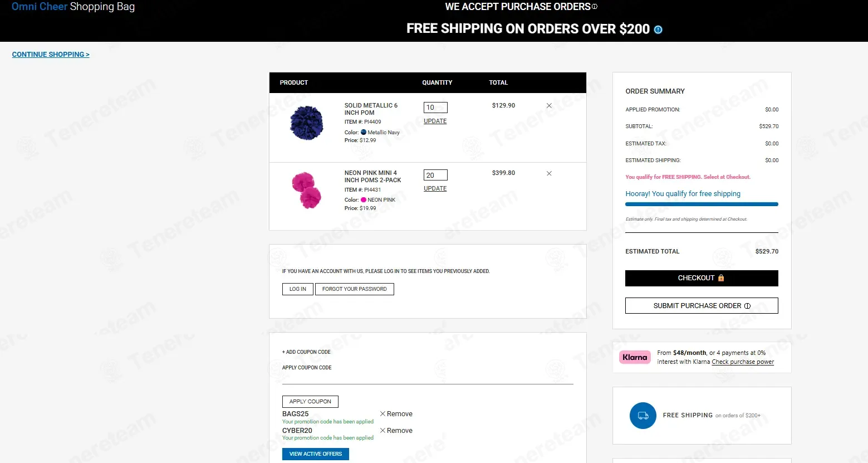Image resolution: width=868 pixels, height=463 pixels.
Task: Remove the CYBER20 promotion code
Action: [x=396, y=431]
